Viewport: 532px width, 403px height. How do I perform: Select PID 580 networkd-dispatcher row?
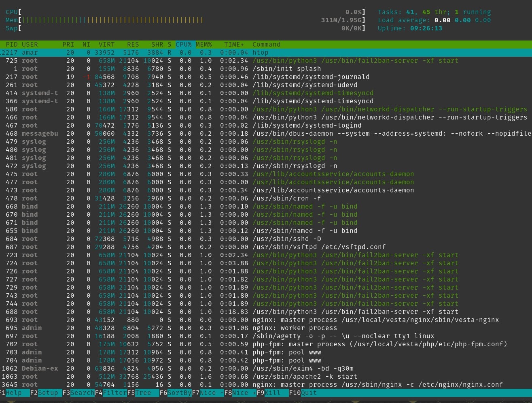click(266, 109)
